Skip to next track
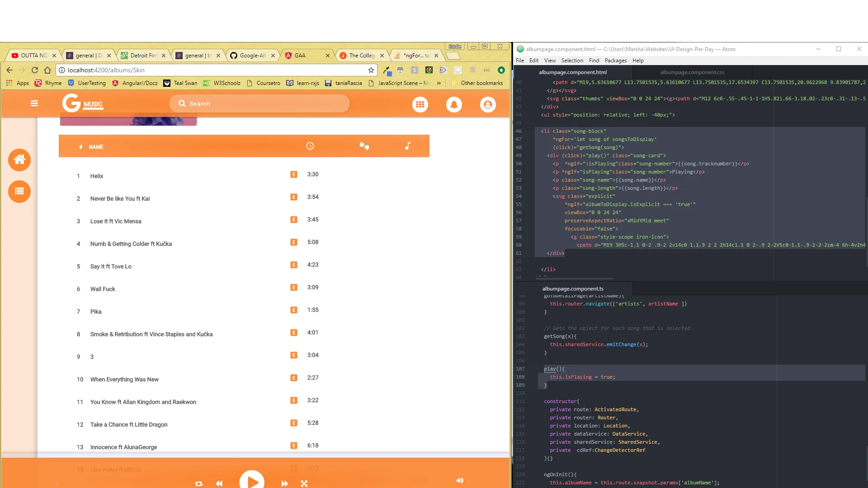The height and width of the screenshot is (488, 868). pyautogui.click(x=284, y=483)
